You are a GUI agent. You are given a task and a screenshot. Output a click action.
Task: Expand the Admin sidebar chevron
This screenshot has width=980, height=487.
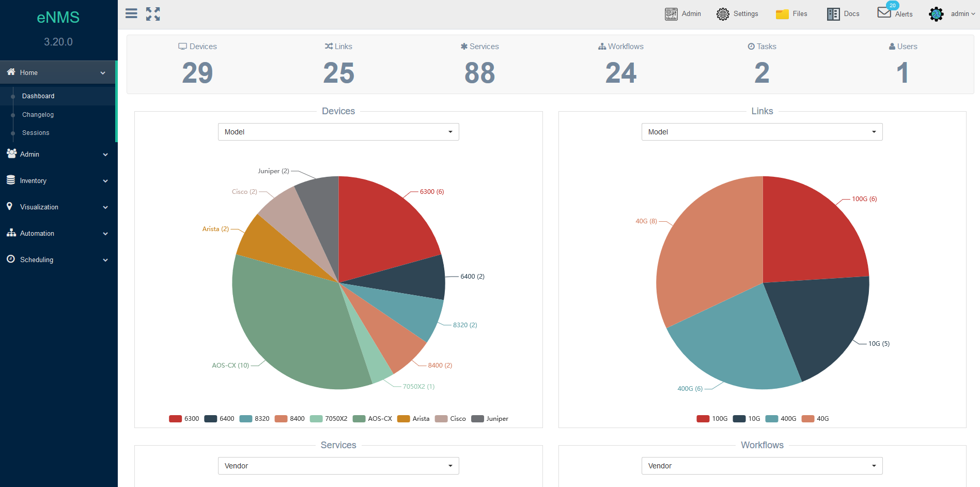(x=105, y=155)
